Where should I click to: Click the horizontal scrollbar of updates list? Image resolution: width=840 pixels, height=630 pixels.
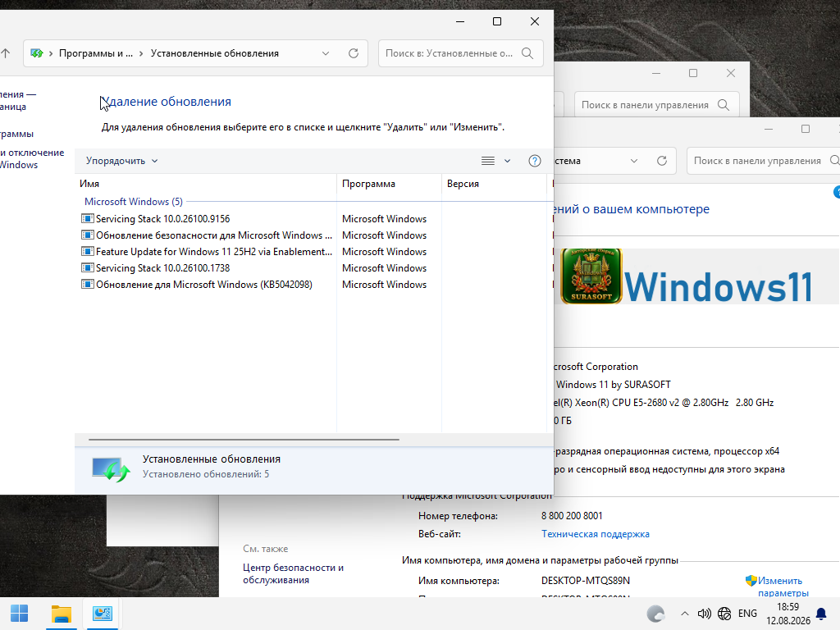(244, 440)
